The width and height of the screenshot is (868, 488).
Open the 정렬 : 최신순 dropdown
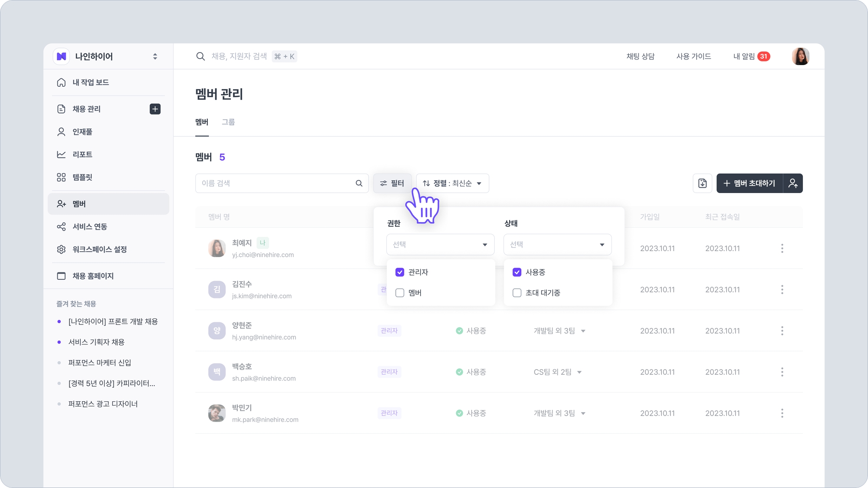pyautogui.click(x=452, y=183)
